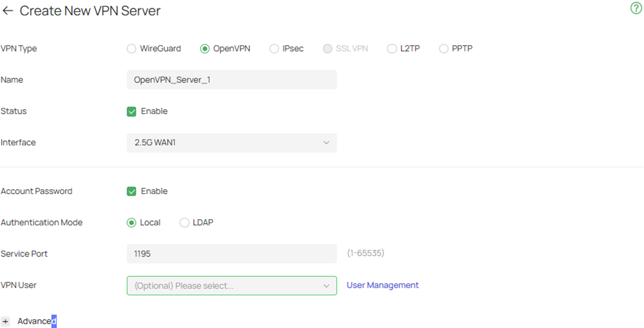Open the help question mark icon
644x328 pixels.
click(x=635, y=9)
